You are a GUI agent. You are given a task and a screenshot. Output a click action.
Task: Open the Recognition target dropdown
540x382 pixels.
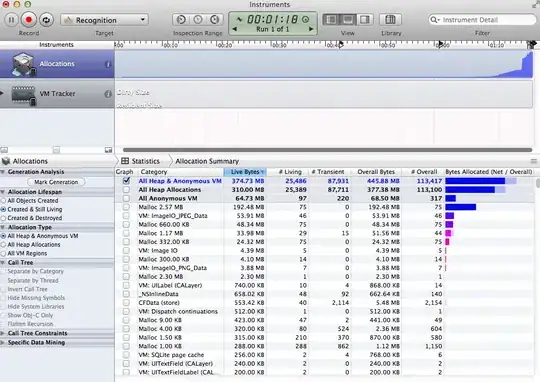click(x=105, y=20)
